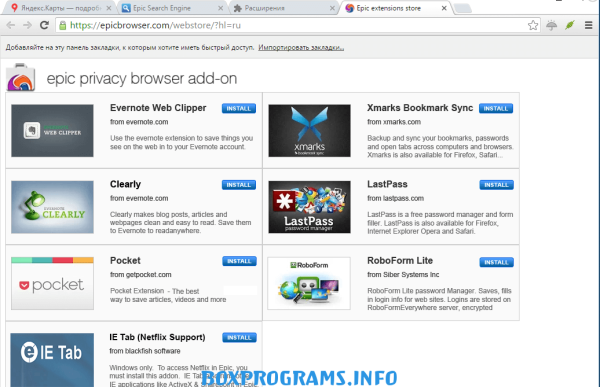The height and width of the screenshot is (387, 600).
Task: Click the LastPass title text
Action: tap(387, 184)
